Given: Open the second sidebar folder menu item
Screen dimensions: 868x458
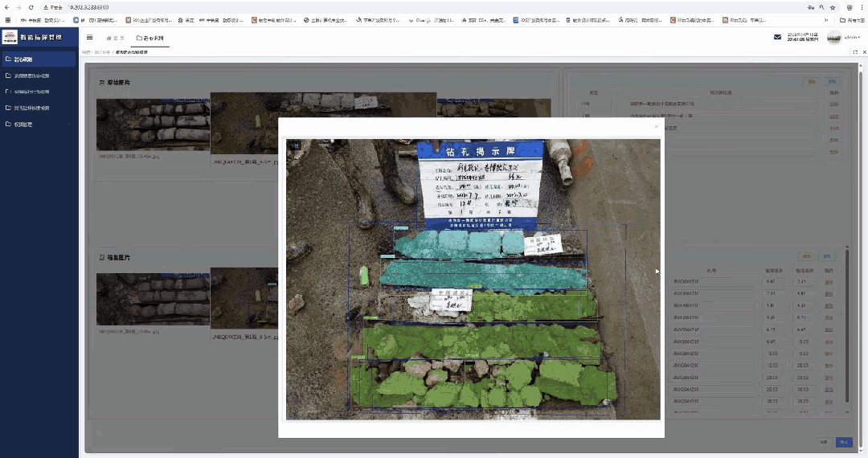Looking at the screenshot, I should [39, 76].
